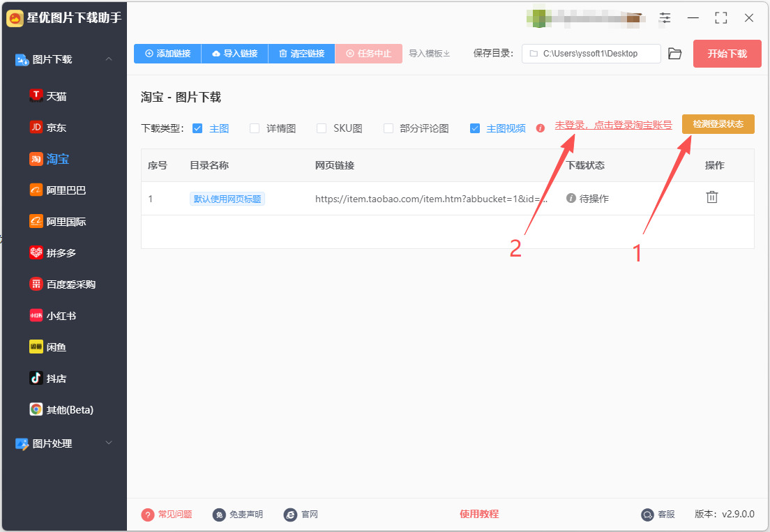Collapse the 图片下载 sidebar section

(109, 59)
